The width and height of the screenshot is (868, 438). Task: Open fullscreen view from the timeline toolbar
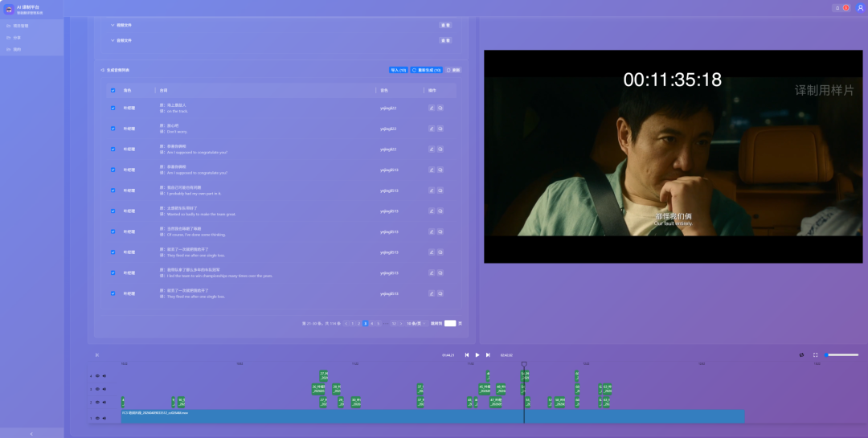click(x=816, y=355)
